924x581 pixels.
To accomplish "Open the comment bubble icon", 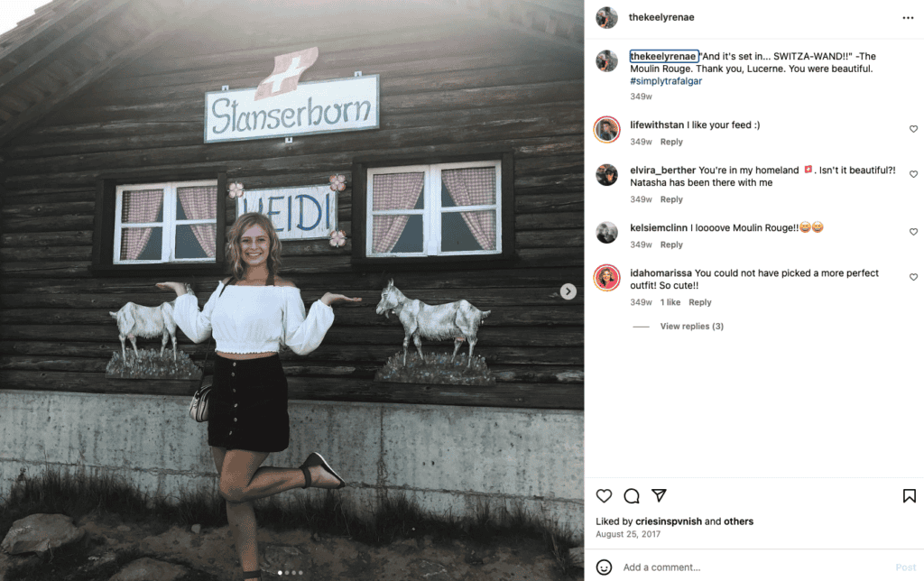I will point(631,495).
